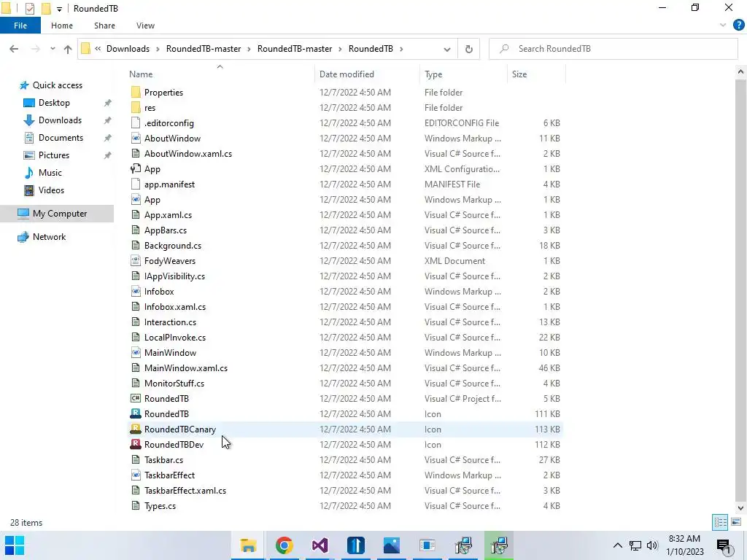The width and height of the screenshot is (747, 560).
Task: Open the Share ribbon tab
Action: pyautogui.click(x=104, y=26)
